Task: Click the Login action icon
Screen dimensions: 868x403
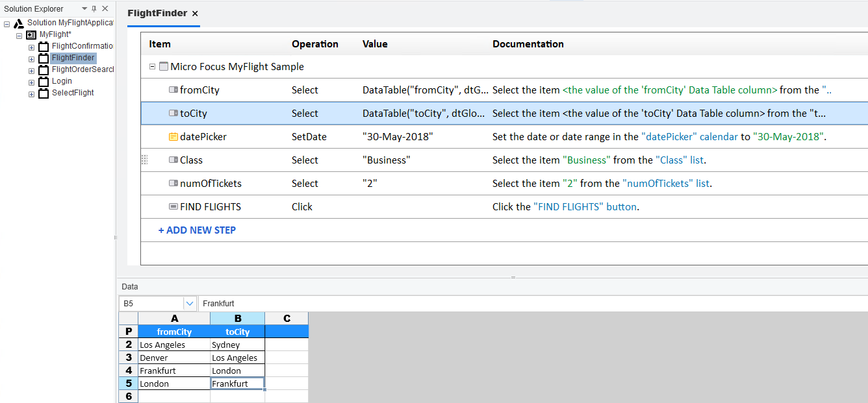Action: point(44,82)
